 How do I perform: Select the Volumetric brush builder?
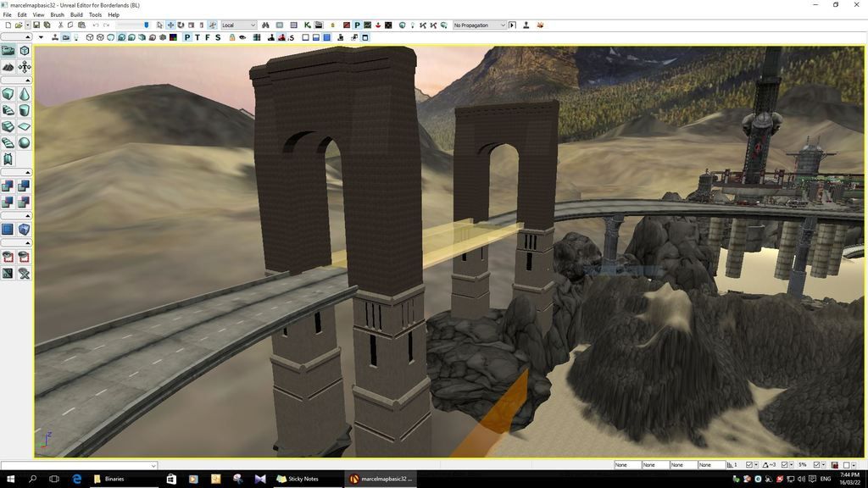click(8, 159)
